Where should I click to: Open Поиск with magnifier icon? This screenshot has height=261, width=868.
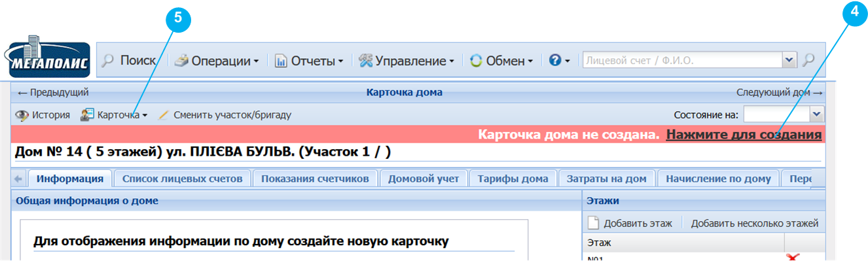pyautogui.click(x=129, y=61)
